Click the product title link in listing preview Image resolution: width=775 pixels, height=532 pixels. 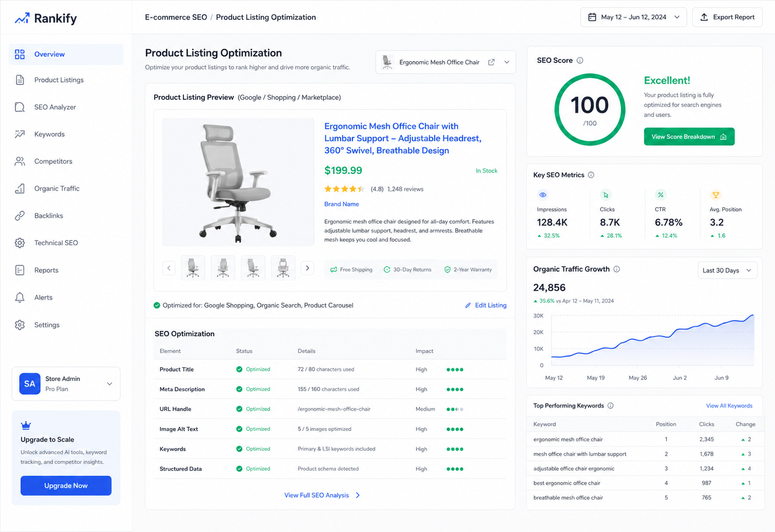pos(403,138)
